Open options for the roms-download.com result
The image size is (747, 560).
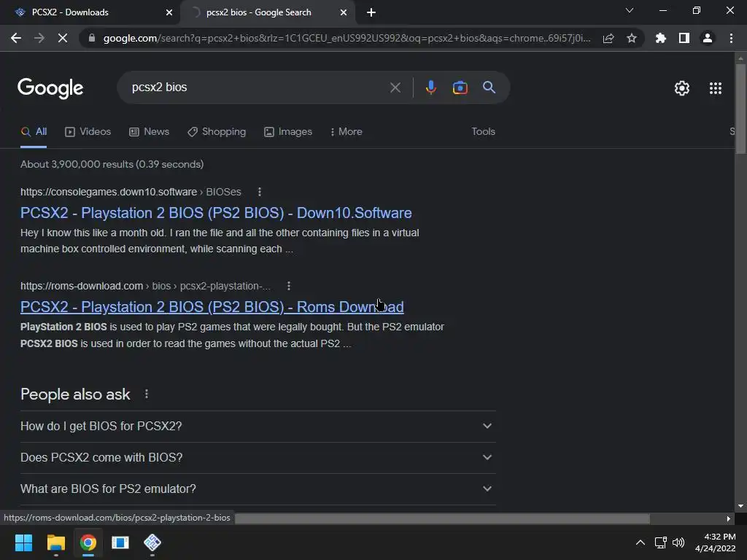coord(289,286)
